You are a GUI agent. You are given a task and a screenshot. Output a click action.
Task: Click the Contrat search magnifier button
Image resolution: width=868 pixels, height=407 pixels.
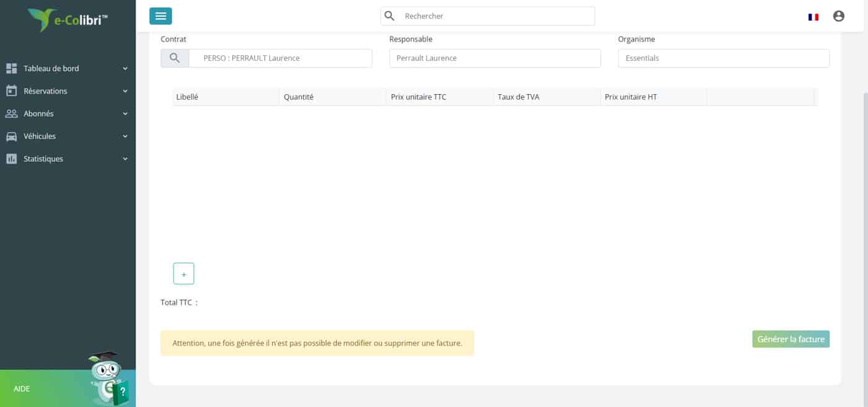pyautogui.click(x=175, y=58)
